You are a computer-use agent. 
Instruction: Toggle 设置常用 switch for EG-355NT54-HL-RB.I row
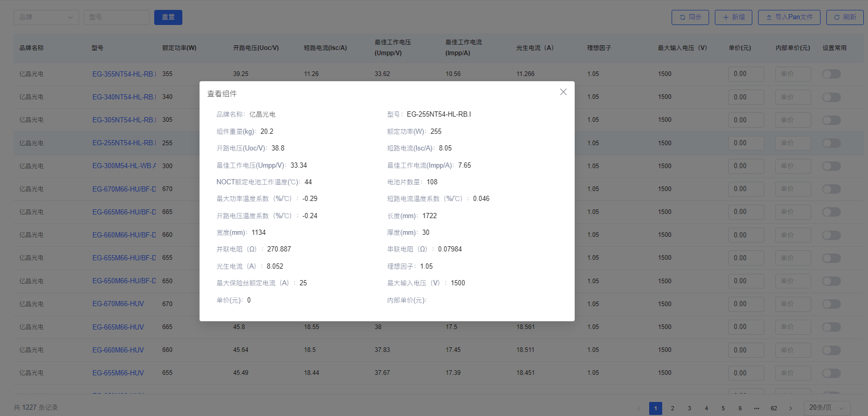click(832, 74)
